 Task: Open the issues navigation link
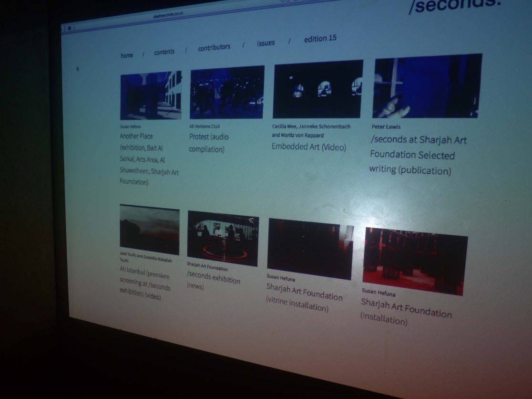pos(266,43)
